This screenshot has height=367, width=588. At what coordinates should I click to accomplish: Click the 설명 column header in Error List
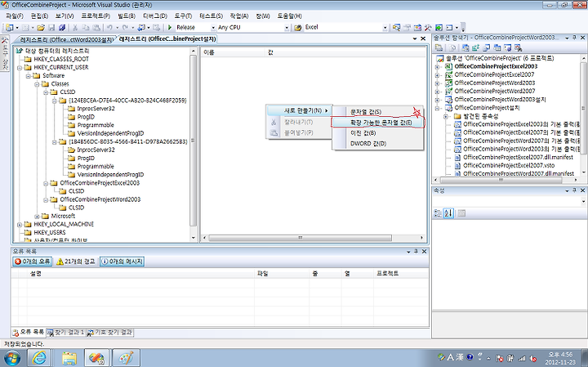(x=140, y=274)
